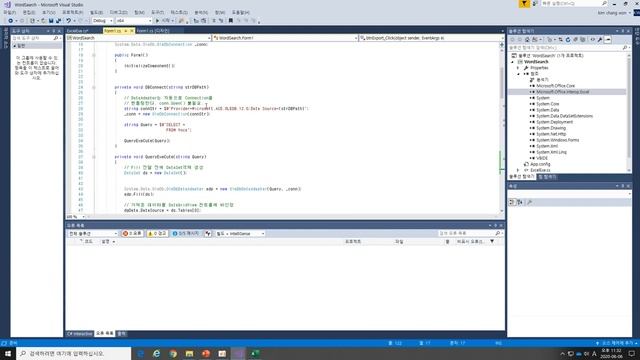The image size is (640, 360).
Task: Open Chrome from the taskbar
Action: coord(173,353)
